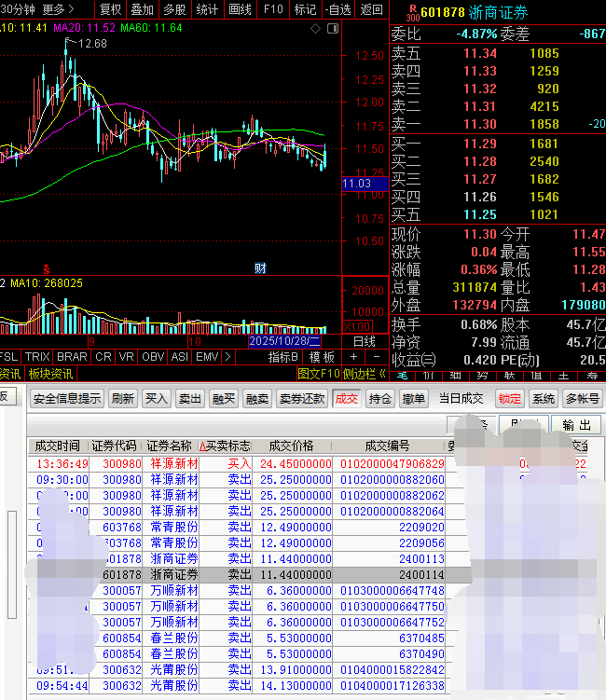Screen dimensions: 606x700
Task: Click the 输出 export button
Action: [576, 424]
